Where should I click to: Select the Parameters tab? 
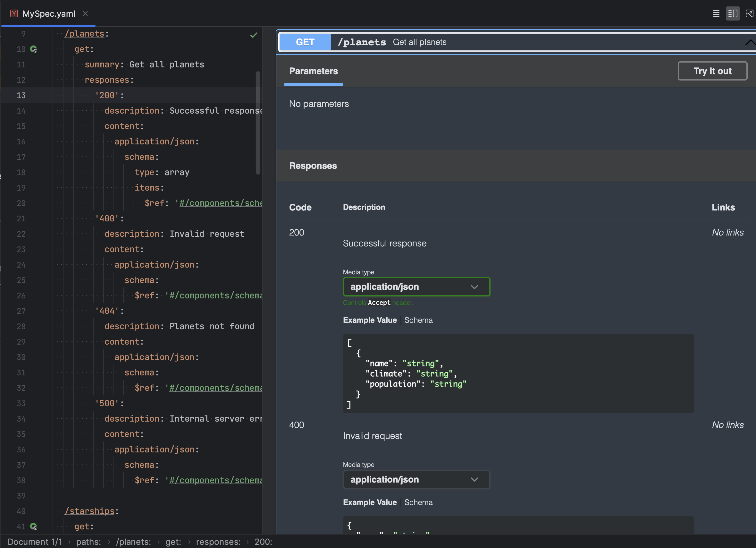click(x=313, y=71)
